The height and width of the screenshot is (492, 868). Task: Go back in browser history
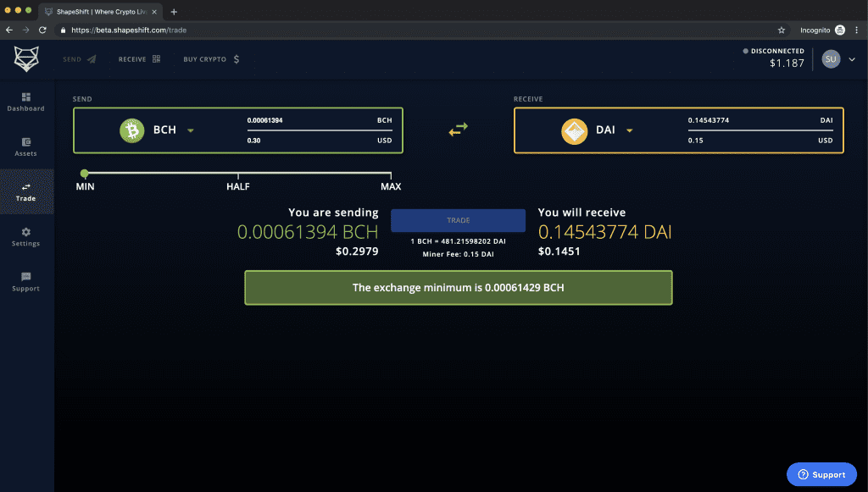tap(9, 30)
